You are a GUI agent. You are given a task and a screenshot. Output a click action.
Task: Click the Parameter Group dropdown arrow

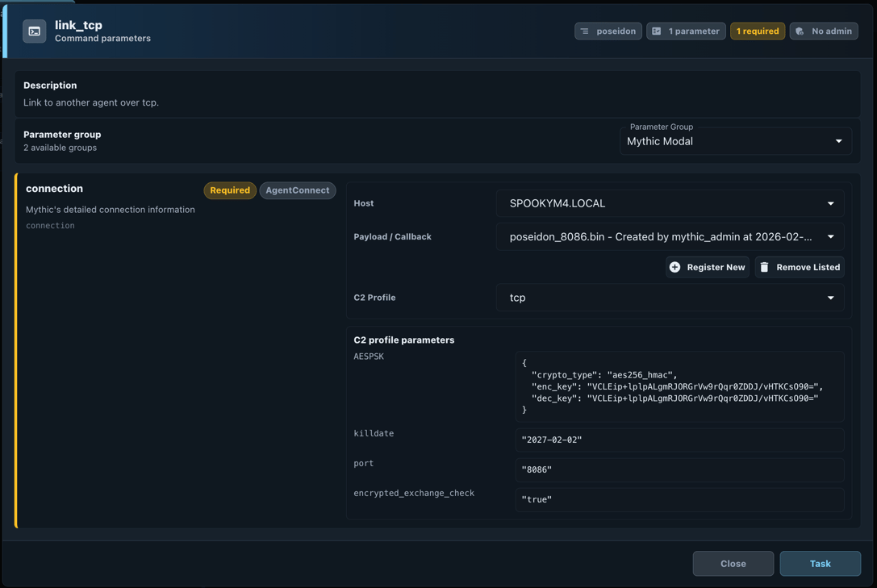click(x=838, y=141)
